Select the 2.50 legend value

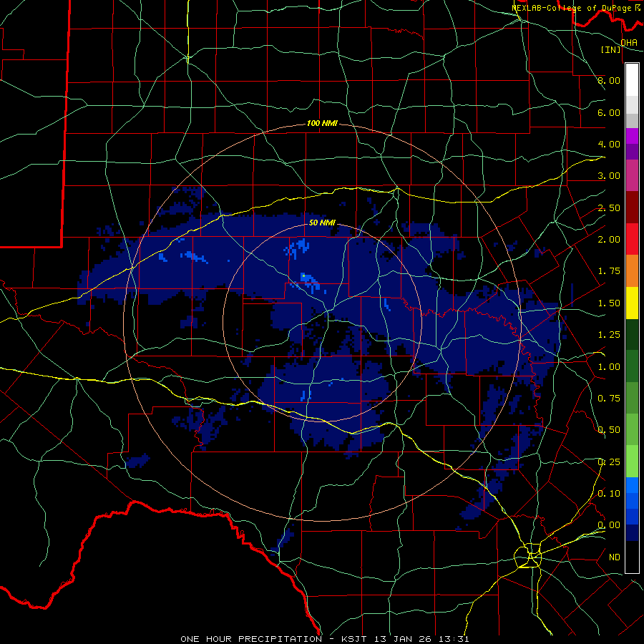(x=609, y=208)
